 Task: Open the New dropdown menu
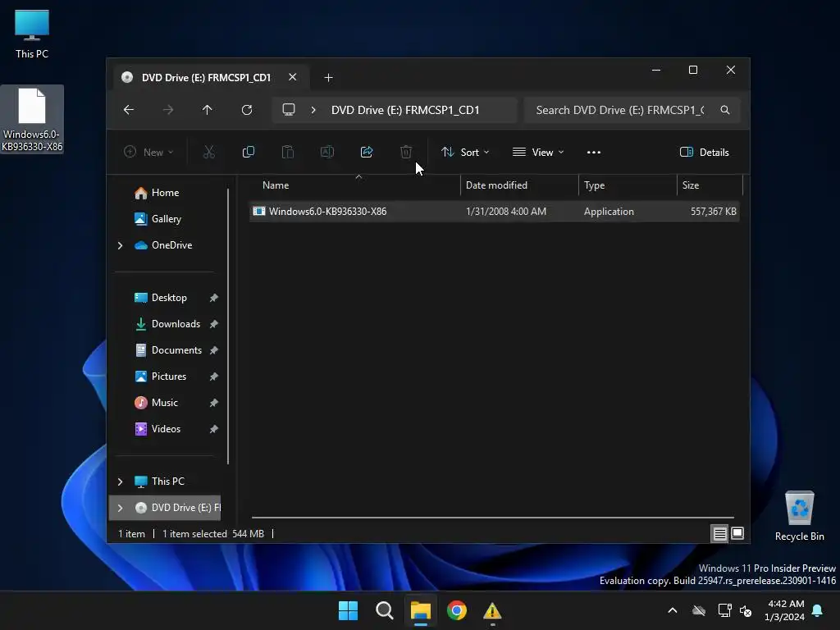(x=148, y=152)
